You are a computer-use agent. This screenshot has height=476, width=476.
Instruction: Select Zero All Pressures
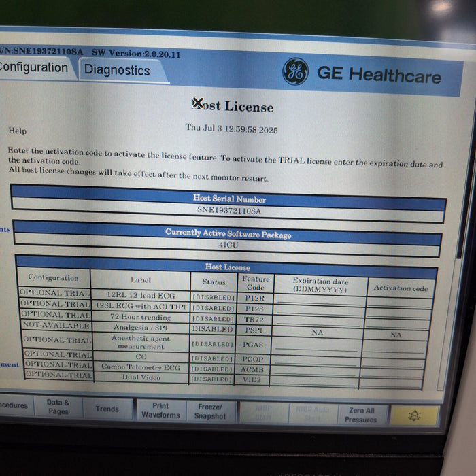(361, 415)
